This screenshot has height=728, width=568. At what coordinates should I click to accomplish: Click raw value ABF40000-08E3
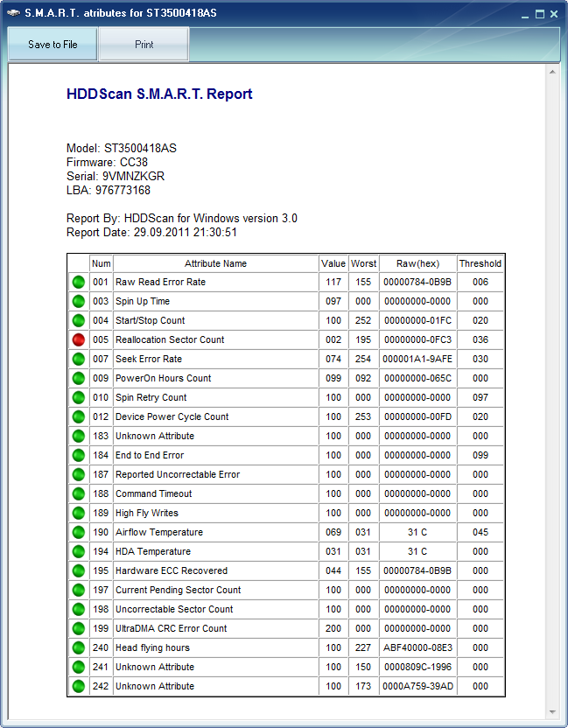[417, 647]
